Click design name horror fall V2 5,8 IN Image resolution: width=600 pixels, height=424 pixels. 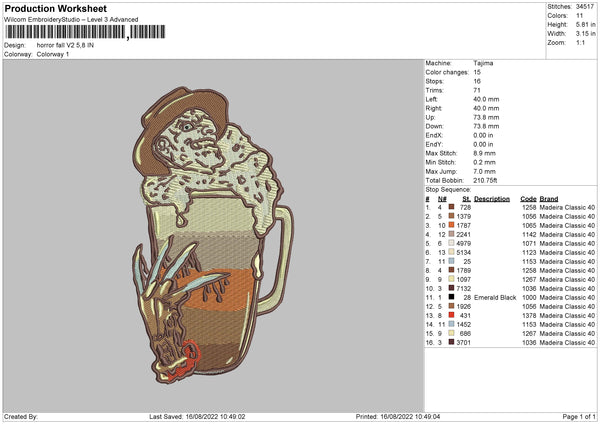pyautogui.click(x=65, y=45)
